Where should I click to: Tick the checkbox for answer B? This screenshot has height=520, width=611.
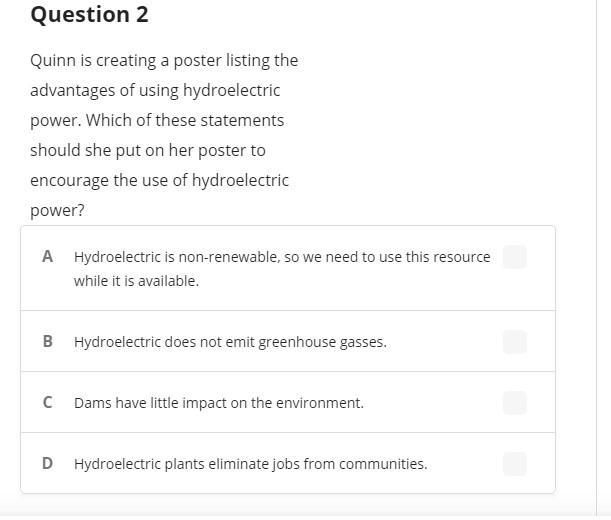[514, 342]
